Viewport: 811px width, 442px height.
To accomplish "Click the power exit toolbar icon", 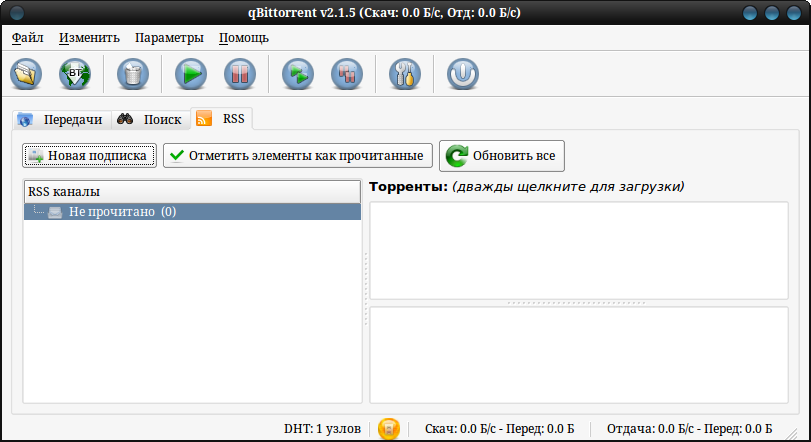I will point(463,74).
